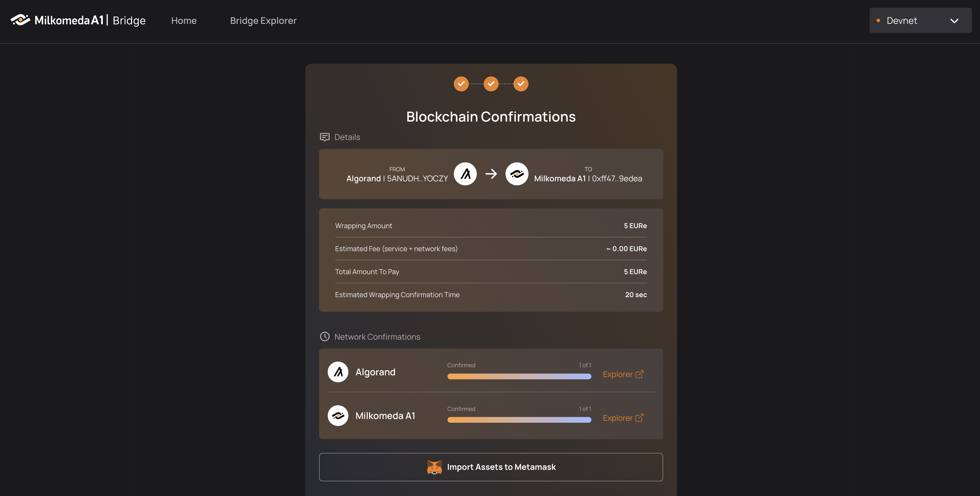Expand the Devnet network dropdown
The height and width of the screenshot is (496, 980).
point(921,20)
